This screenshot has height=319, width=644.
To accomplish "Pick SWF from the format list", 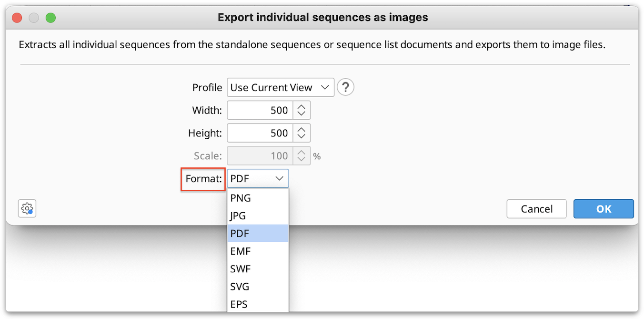I will [x=258, y=268].
